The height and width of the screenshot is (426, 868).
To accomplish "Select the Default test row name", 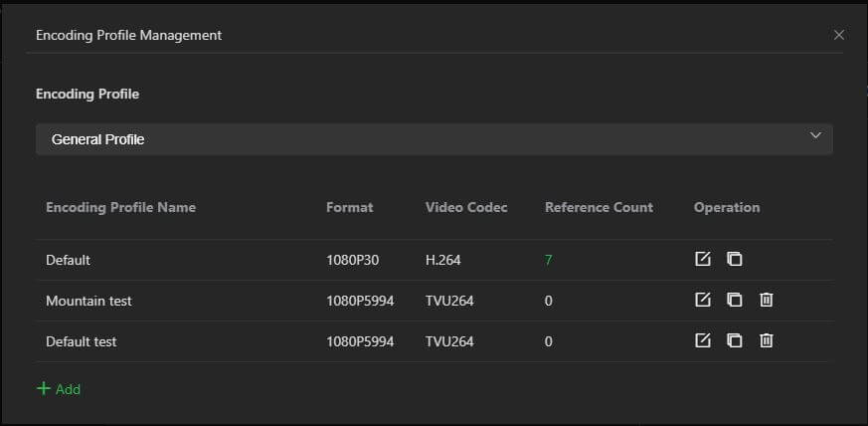I will (x=81, y=341).
